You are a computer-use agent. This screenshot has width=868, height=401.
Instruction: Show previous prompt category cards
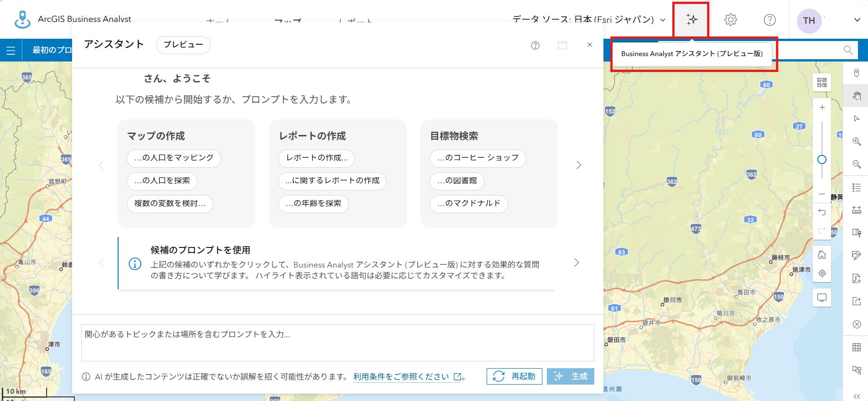tap(101, 165)
